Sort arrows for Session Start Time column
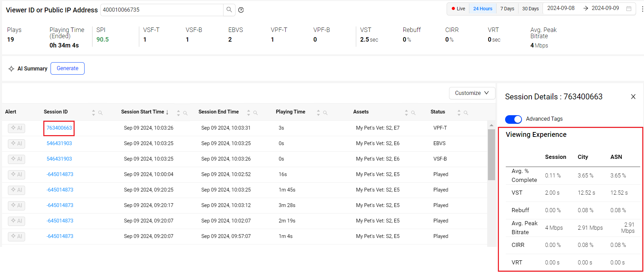 (178, 112)
